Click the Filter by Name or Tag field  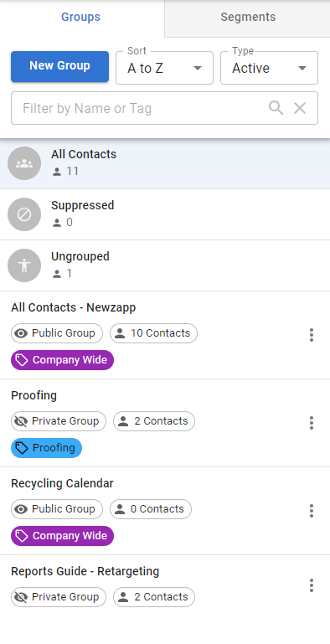pos(164,108)
